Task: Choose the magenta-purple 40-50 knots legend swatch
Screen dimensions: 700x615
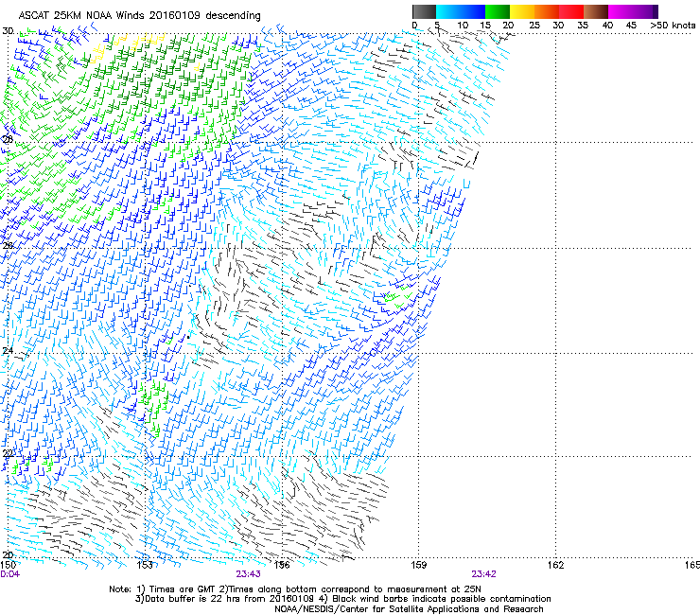Action: point(633,11)
